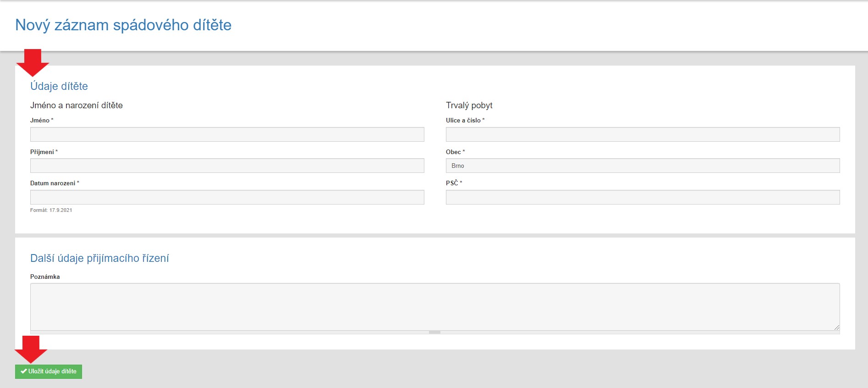Click the Jméno a narození dítěte subheading

point(77,105)
